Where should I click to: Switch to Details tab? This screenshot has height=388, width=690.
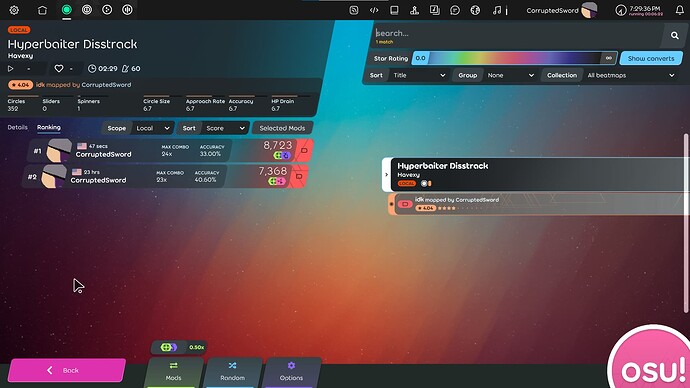point(18,127)
